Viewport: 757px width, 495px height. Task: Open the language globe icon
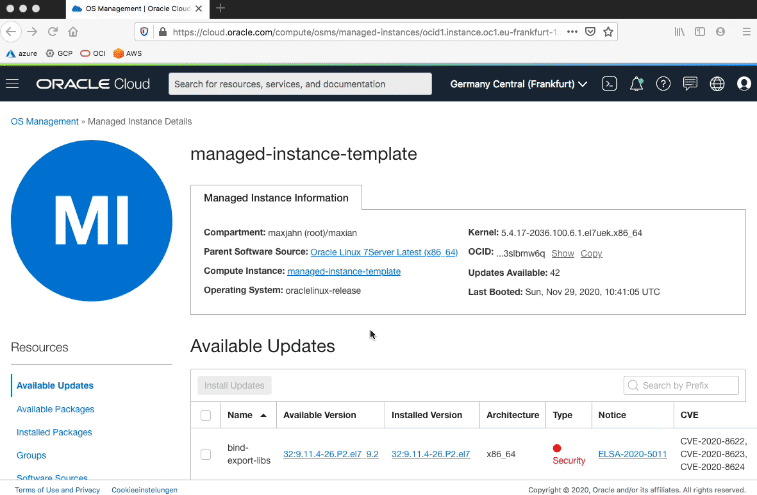(717, 84)
